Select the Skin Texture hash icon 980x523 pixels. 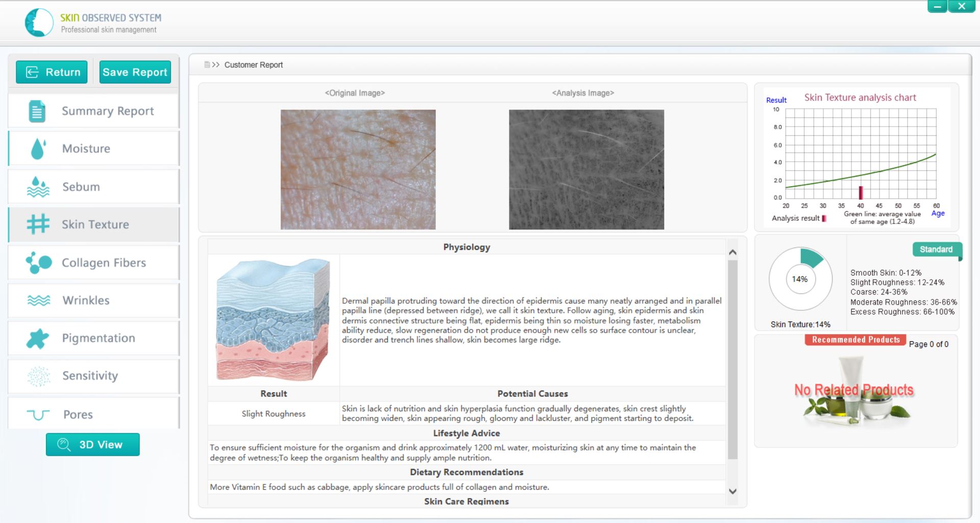[38, 225]
